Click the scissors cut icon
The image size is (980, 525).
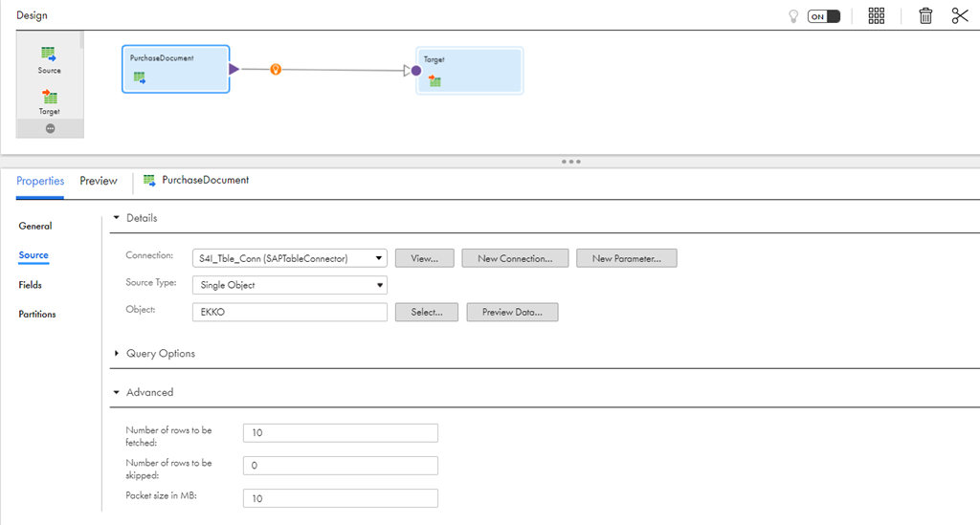(960, 15)
